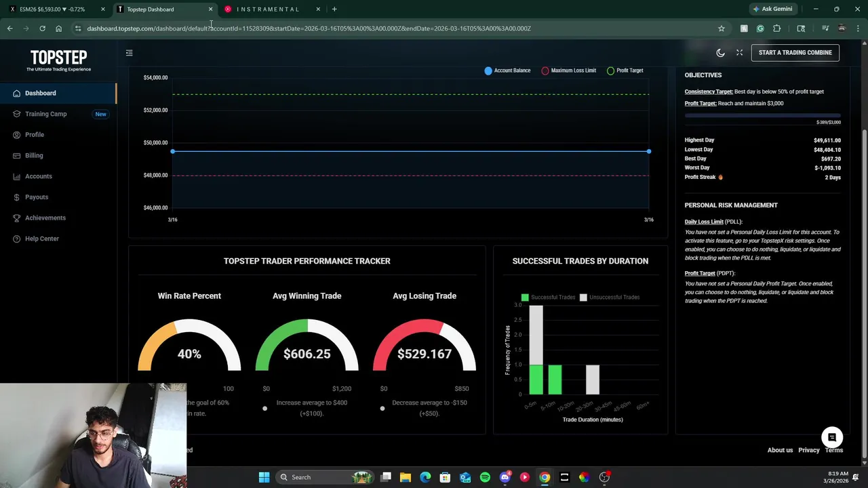Click the Profit Target objective link

tap(700, 104)
